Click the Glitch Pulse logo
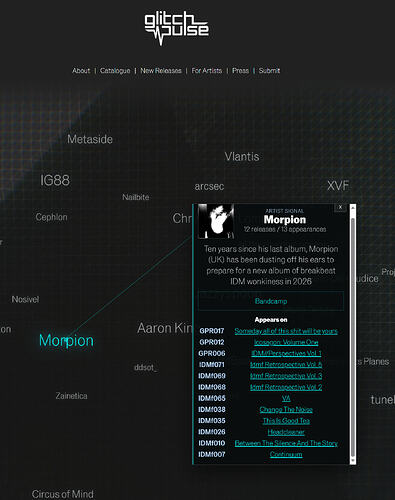Image resolution: width=395 pixels, height=500 pixels. pos(177,28)
